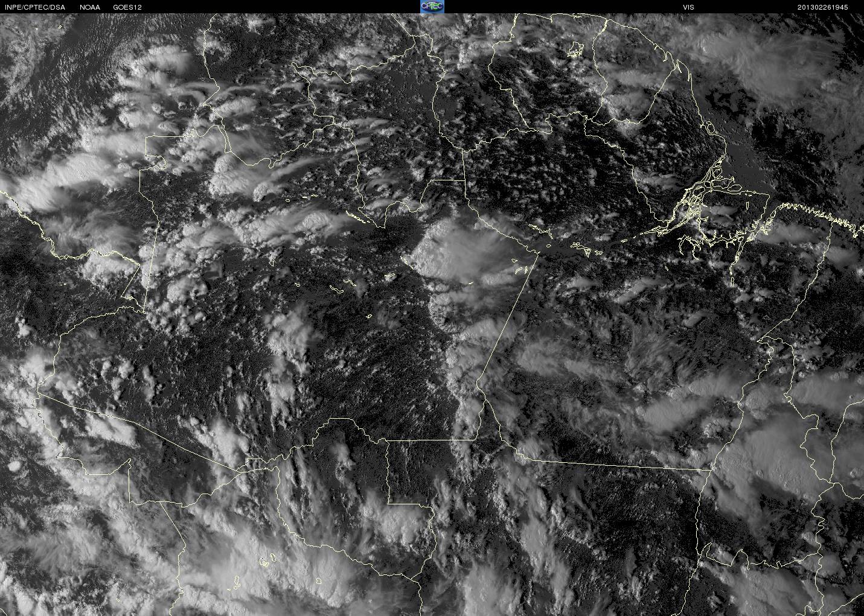Screen dimensions: 864x616
Task: Click the NOAA label in header
Action: pos(90,7)
